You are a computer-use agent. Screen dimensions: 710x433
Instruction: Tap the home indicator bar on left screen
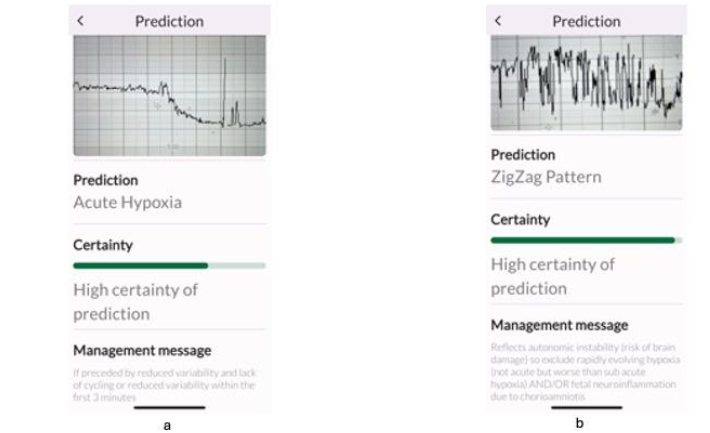click(x=169, y=407)
